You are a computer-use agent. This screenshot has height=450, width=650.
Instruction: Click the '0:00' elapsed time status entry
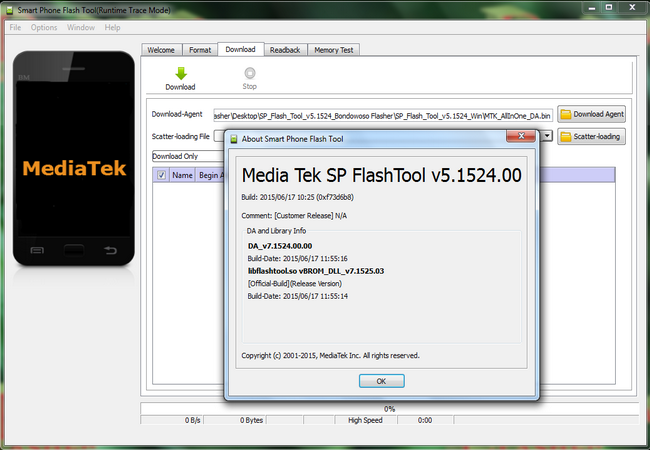[x=425, y=420]
